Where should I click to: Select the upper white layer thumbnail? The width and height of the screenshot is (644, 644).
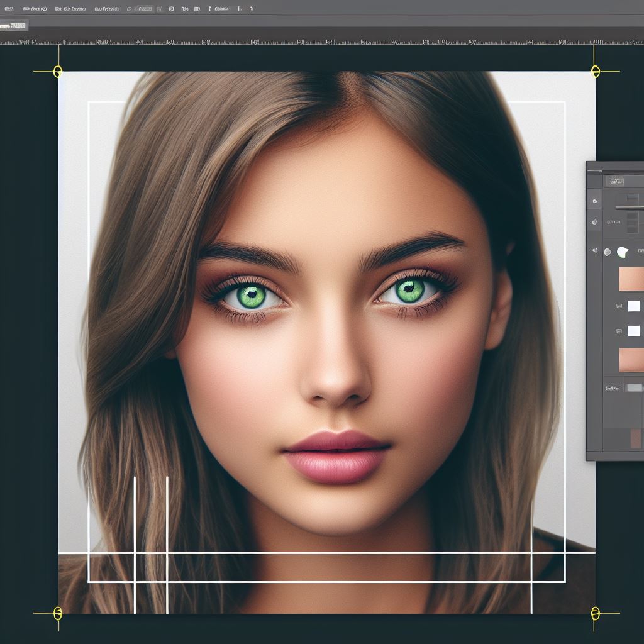[x=634, y=306]
